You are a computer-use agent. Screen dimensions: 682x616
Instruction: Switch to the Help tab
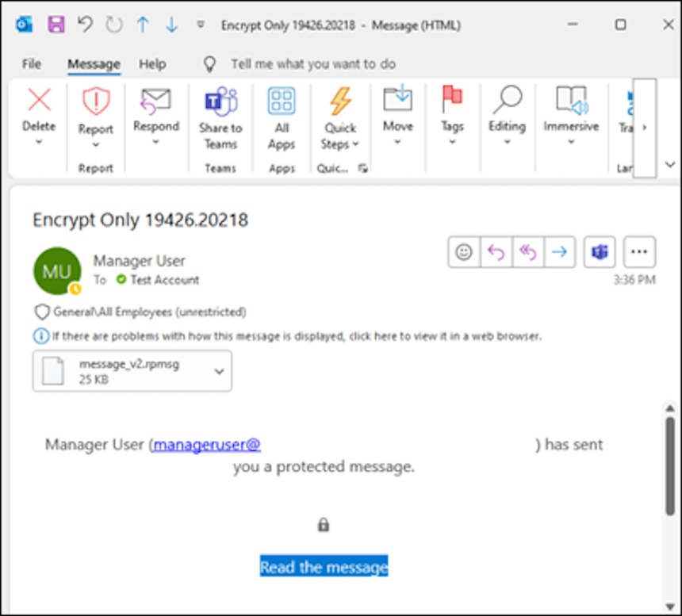click(152, 64)
